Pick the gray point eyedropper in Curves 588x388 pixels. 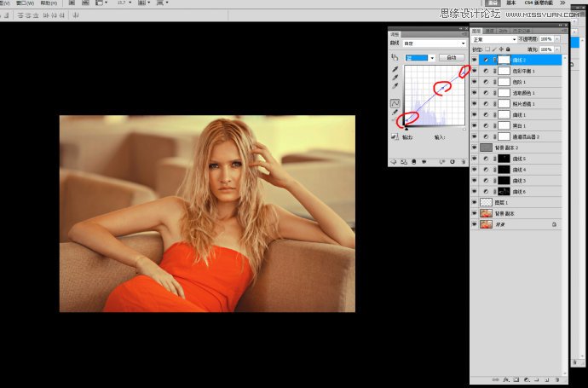coord(395,78)
